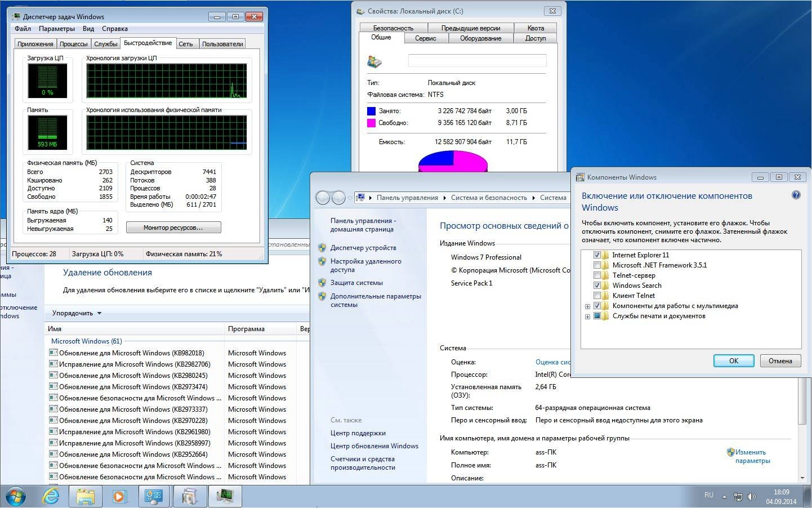Click the blue Занято color square
The image size is (812, 508).
point(371,111)
